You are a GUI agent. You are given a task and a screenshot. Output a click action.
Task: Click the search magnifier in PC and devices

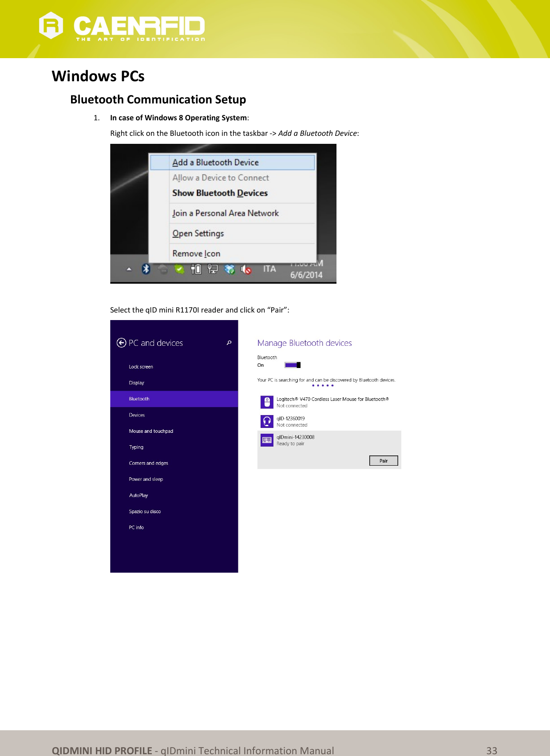229,343
